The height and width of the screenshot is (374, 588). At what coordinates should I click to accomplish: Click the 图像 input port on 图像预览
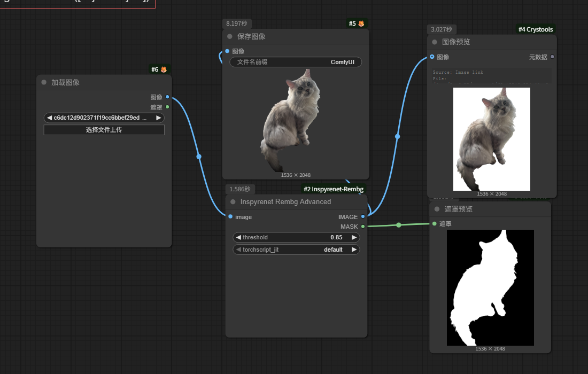(x=432, y=57)
